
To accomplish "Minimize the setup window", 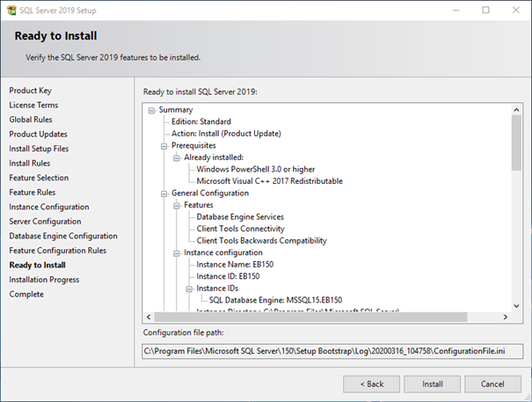I will [x=456, y=11].
